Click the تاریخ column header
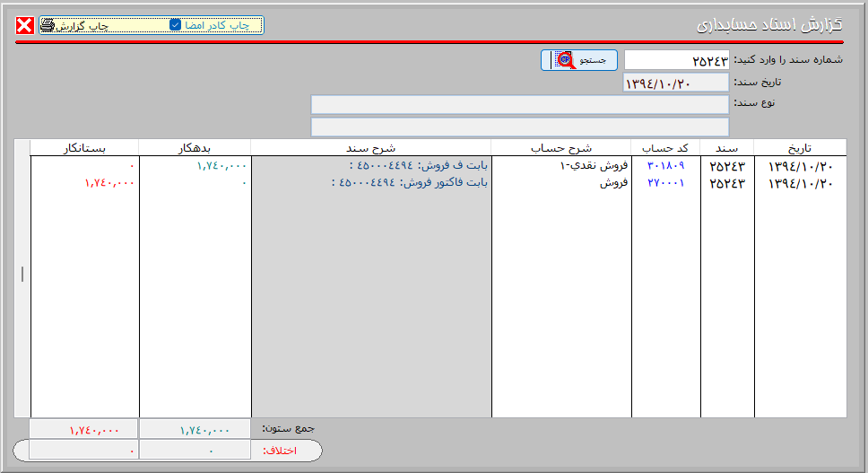Screen dimensions: 868x473 (799, 148)
